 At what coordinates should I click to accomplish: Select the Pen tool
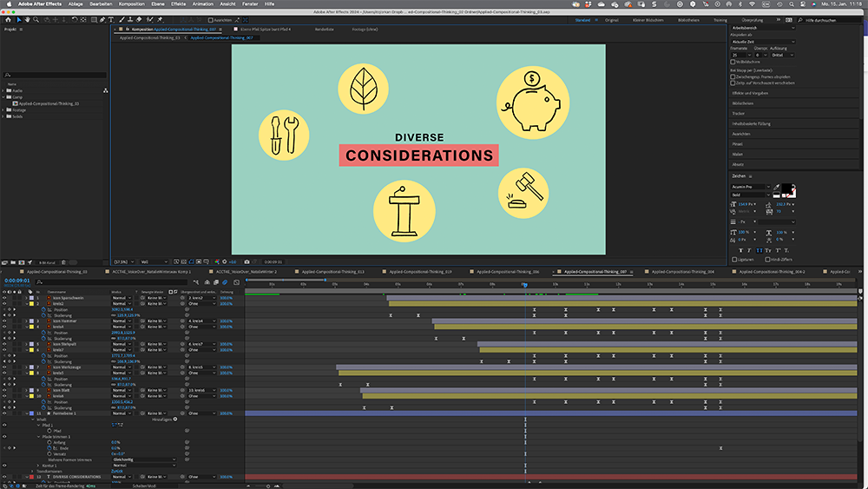[102, 20]
